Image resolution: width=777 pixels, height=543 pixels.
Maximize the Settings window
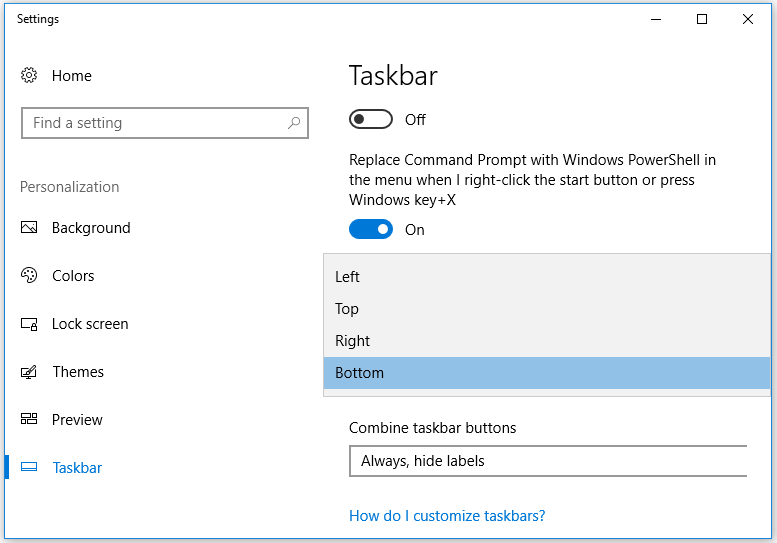tap(702, 19)
